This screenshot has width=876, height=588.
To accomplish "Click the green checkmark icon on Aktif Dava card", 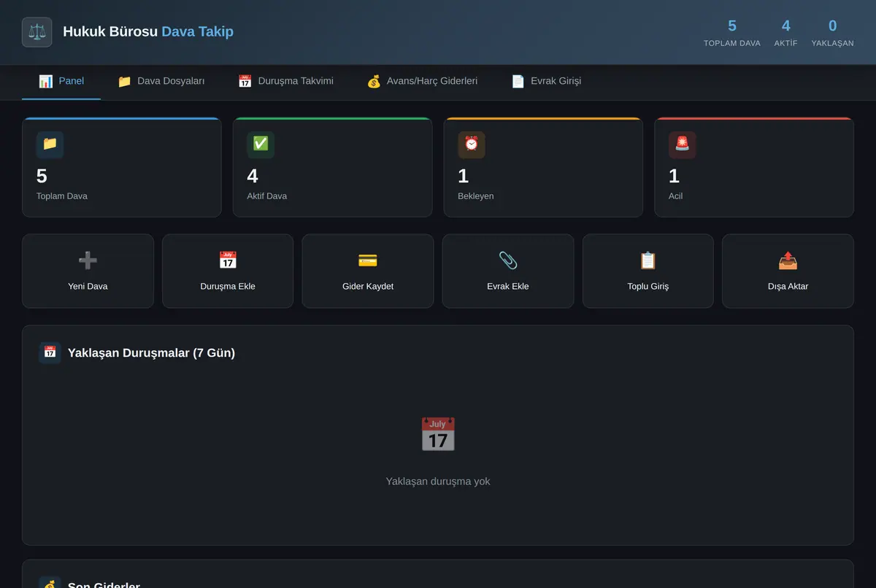I will click(x=261, y=144).
